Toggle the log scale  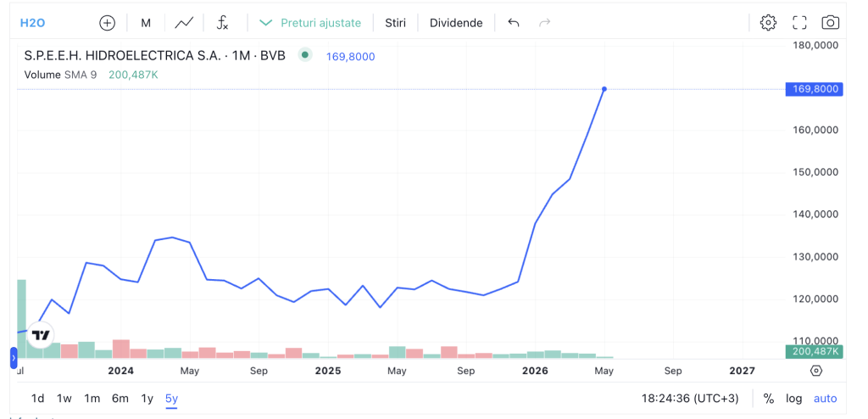793,399
